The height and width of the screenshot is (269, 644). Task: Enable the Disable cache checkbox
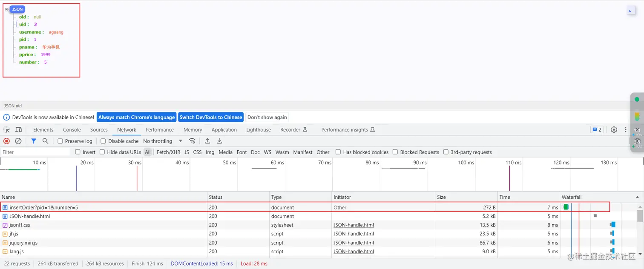click(103, 141)
